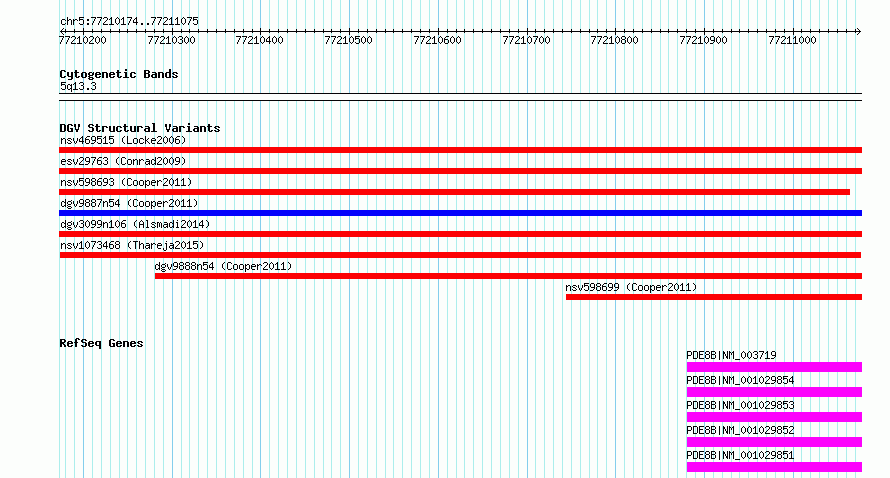Click the esv29763 (Conrad2009) red variant bar

click(x=460, y=171)
